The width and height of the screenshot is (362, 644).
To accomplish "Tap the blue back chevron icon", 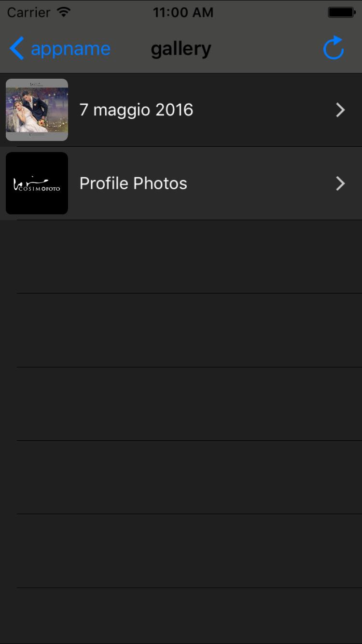I will 16,49.
